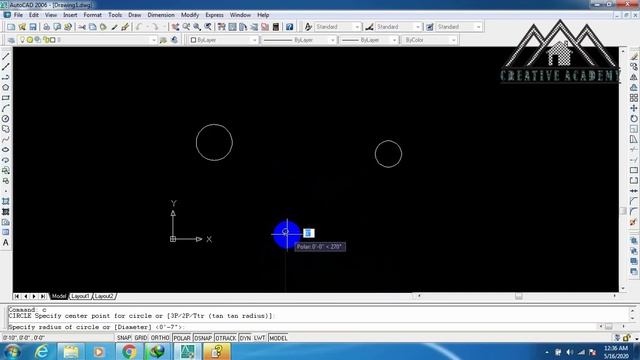Switch to the Layout1 tab
The height and width of the screenshot is (360, 640).
(x=80, y=296)
